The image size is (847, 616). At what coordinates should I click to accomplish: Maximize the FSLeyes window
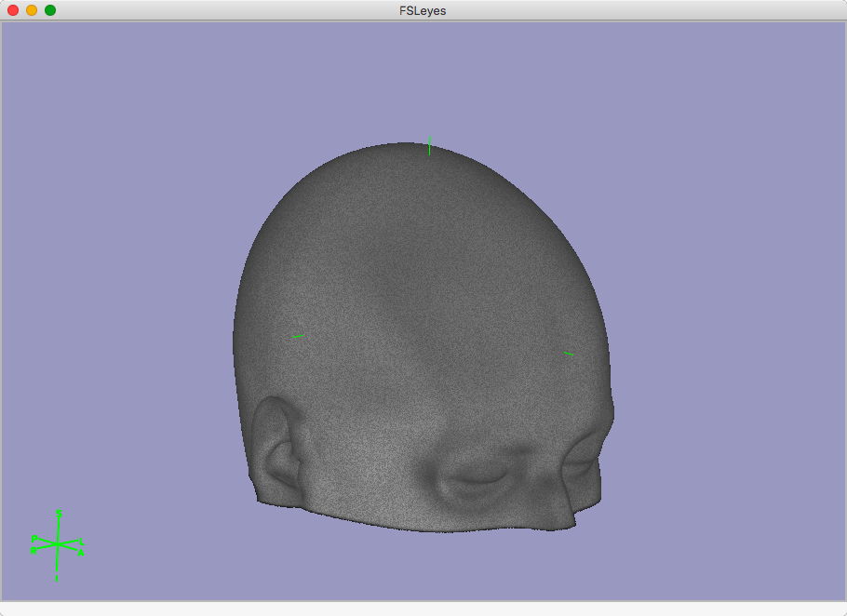pyautogui.click(x=50, y=10)
